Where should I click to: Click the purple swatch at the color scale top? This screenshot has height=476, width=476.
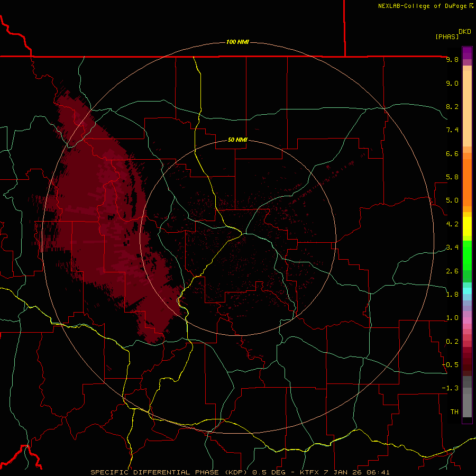pyautogui.click(x=467, y=53)
